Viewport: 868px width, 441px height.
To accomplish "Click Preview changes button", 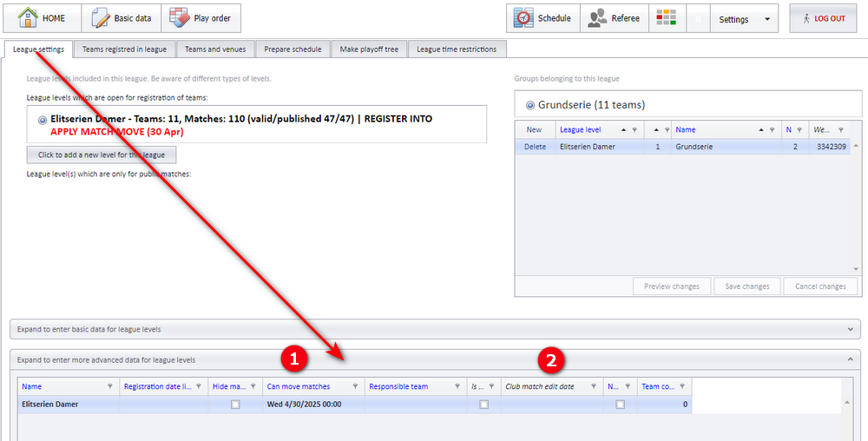I will click(x=672, y=286).
